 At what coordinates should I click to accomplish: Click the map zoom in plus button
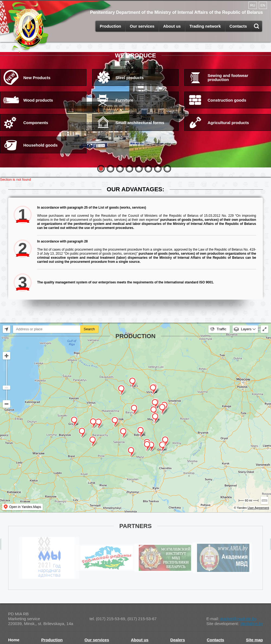click(7, 356)
